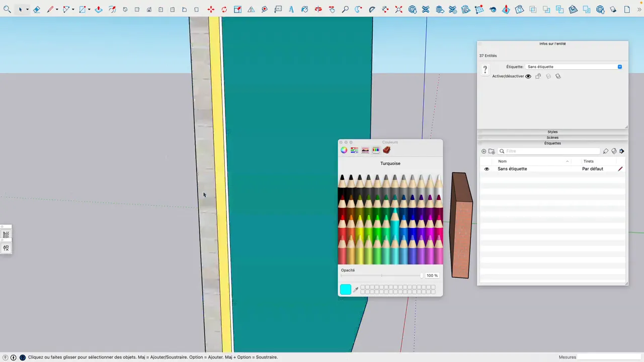Click the question mark button in entity info

point(485,69)
